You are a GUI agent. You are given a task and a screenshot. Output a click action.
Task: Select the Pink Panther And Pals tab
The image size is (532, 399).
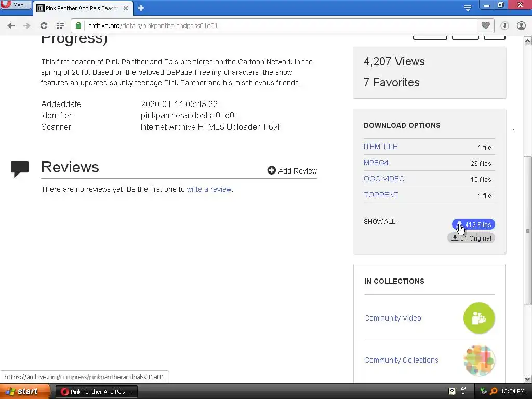click(82, 8)
